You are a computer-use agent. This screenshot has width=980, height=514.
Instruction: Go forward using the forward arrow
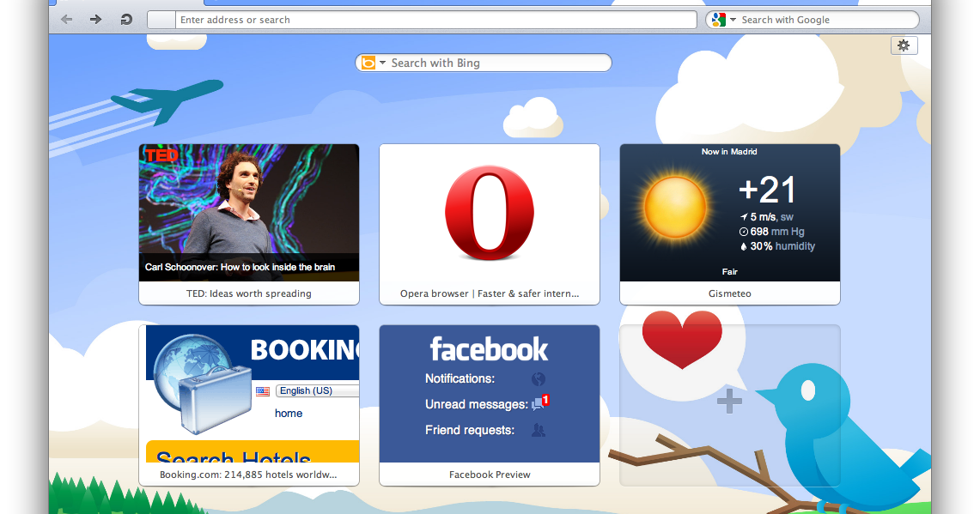95,20
